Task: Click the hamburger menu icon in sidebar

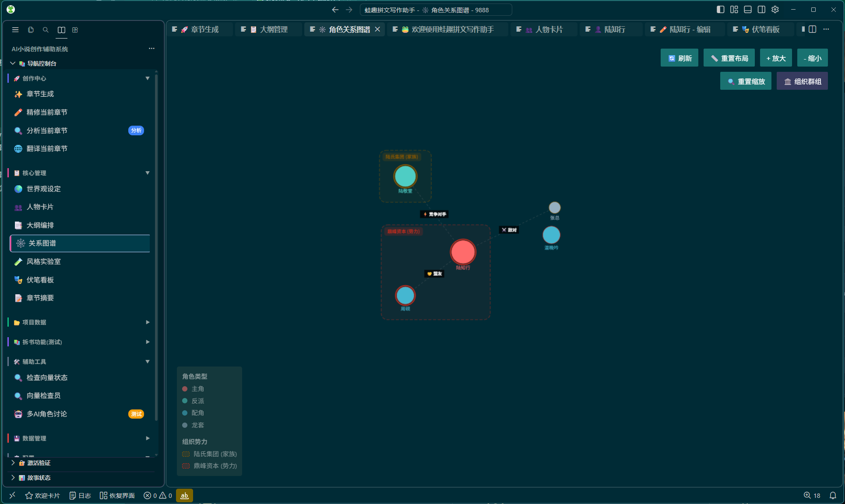Action: pos(15,30)
